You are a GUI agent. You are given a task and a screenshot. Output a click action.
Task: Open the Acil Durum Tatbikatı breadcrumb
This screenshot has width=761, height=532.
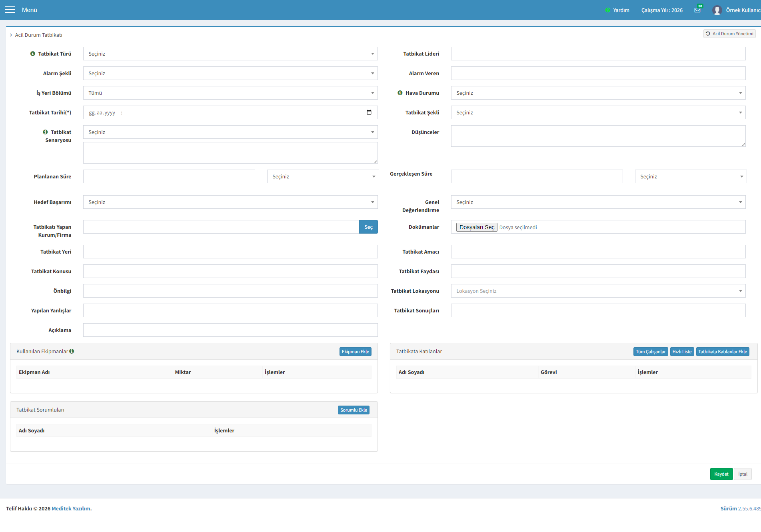[x=38, y=35]
